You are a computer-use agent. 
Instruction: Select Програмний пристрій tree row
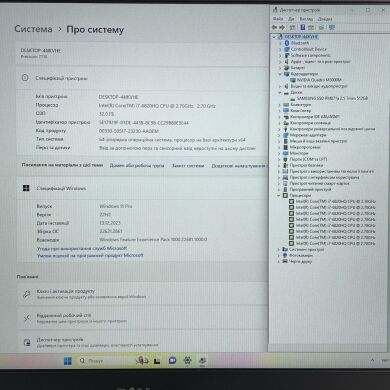[x=310, y=189]
